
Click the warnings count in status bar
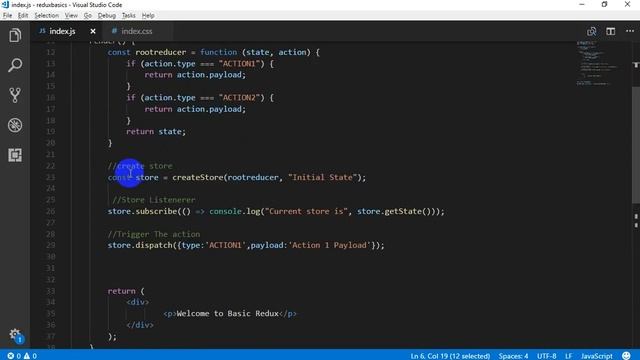pos(30,356)
